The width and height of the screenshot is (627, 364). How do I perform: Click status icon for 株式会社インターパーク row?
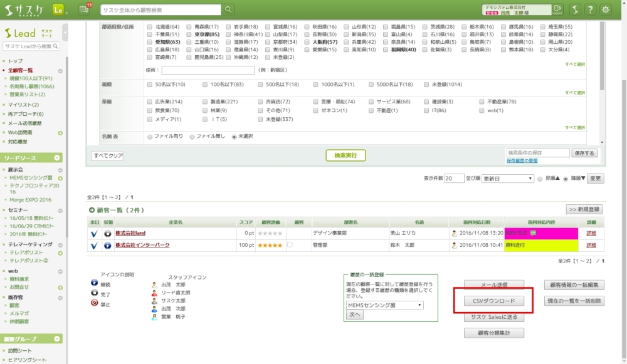(108, 245)
